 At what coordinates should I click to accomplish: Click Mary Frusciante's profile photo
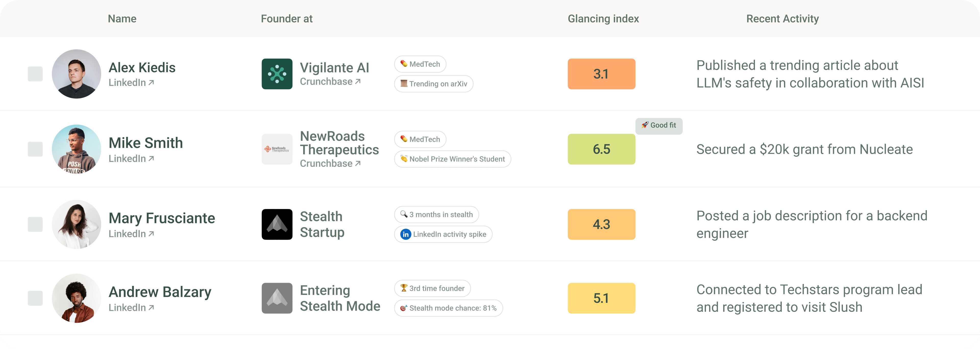(x=77, y=224)
